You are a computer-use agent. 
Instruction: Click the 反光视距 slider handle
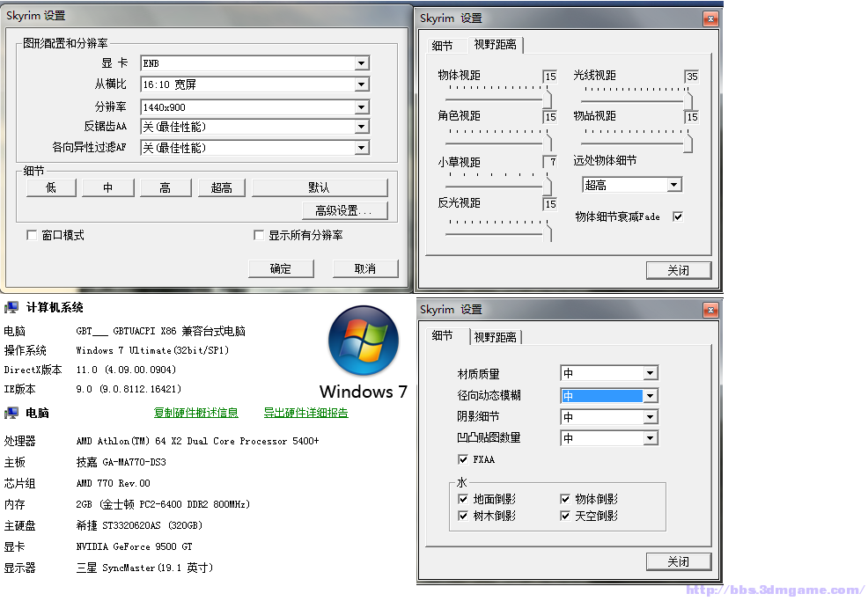(x=548, y=232)
